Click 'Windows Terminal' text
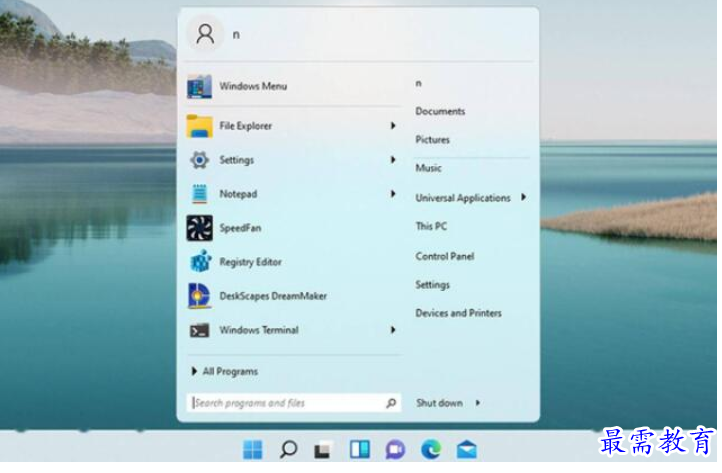The image size is (722, 473). tap(259, 330)
